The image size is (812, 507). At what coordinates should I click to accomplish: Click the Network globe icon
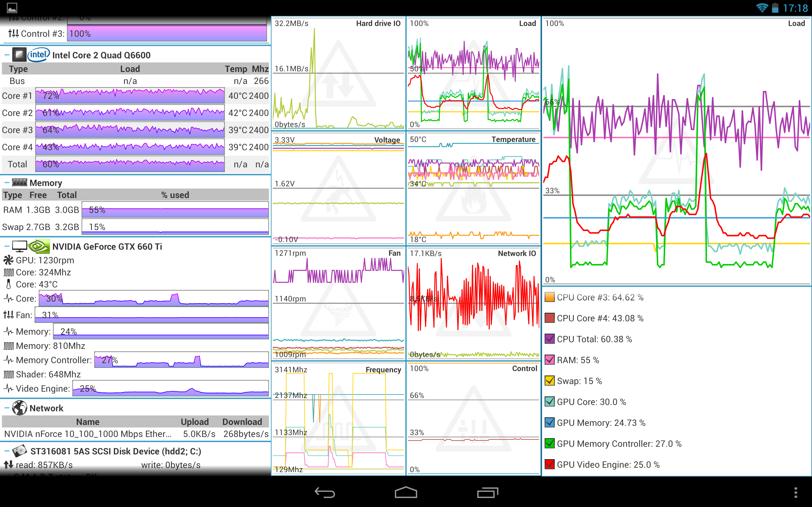[x=19, y=408]
